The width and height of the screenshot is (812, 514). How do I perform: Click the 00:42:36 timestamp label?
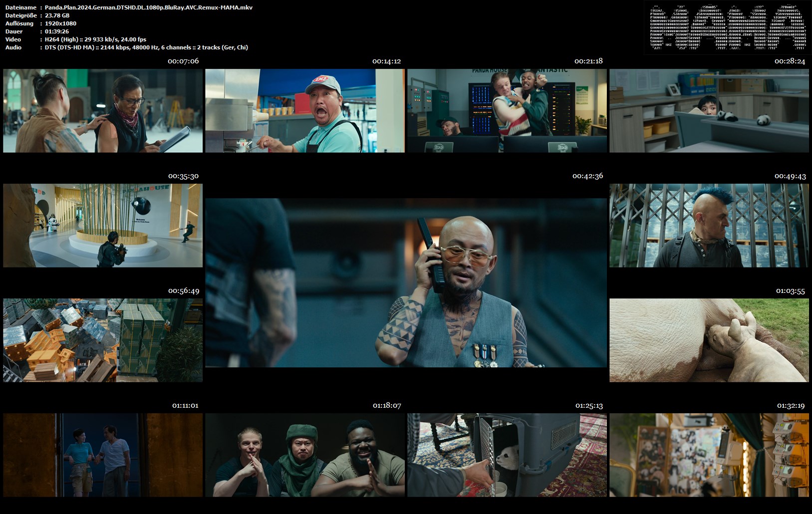(x=587, y=176)
